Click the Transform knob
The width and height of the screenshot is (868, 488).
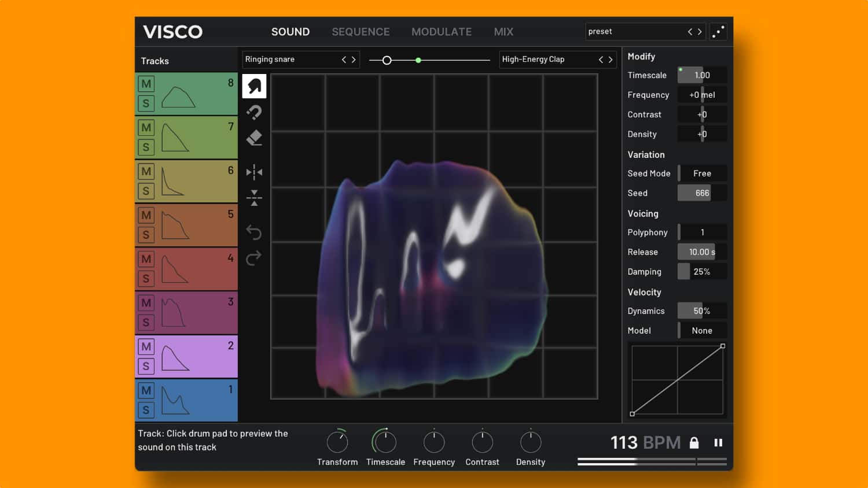(337, 442)
